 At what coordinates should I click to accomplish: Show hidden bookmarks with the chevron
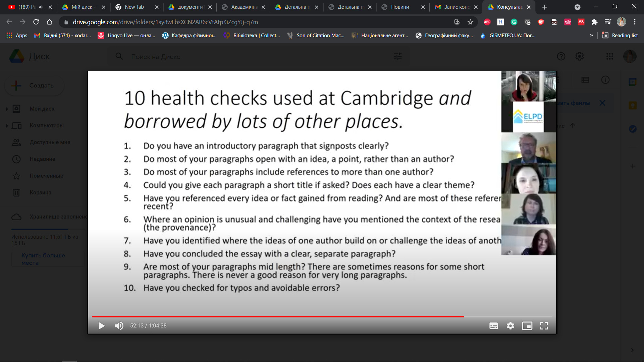click(591, 35)
